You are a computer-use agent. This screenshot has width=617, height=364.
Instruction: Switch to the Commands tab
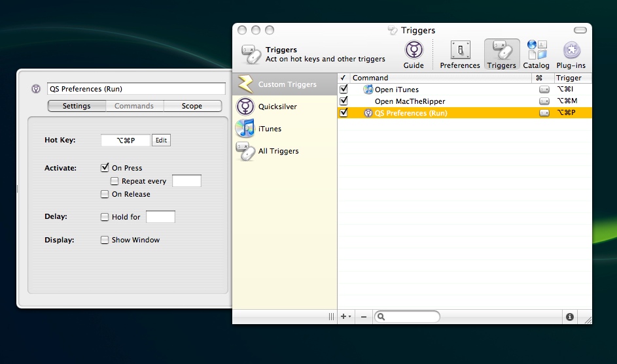(134, 106)
